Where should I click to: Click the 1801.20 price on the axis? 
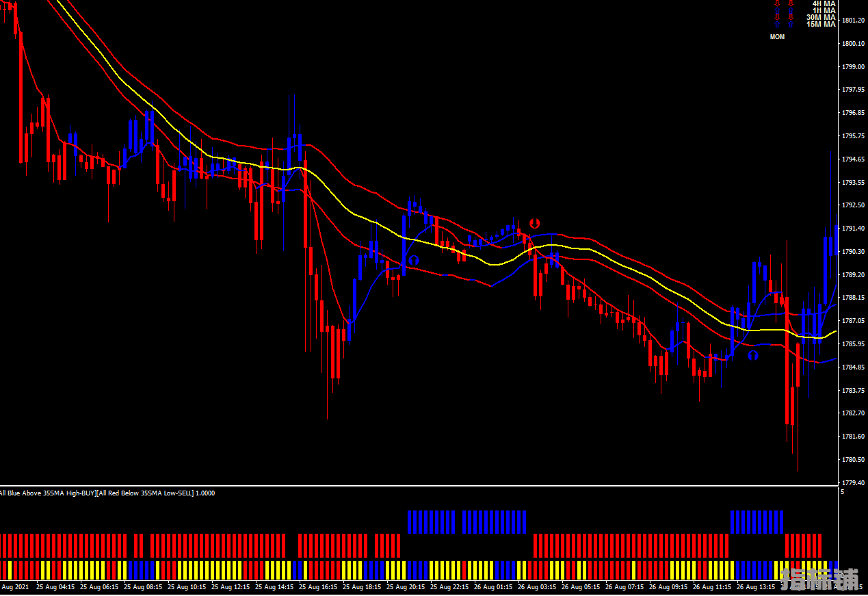tap(852, 21)
